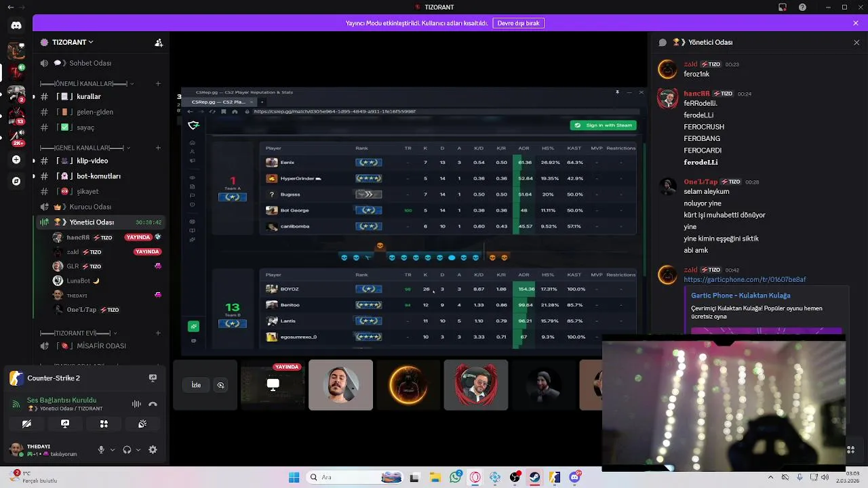The height and width of the screenshot is (488, 868).
Task: Select the YAYINDA stream thumbnail tile
Action: tap(273, 385)
